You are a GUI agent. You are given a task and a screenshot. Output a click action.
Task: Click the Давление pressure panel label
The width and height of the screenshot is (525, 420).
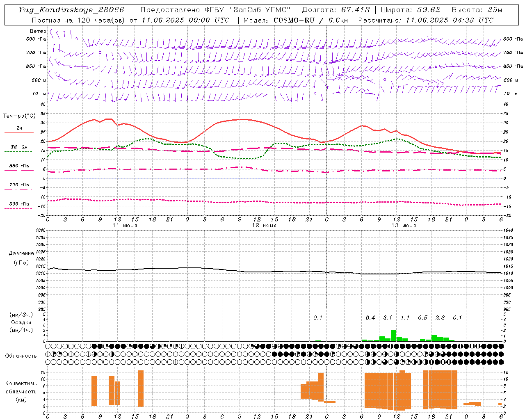point(21,253)
